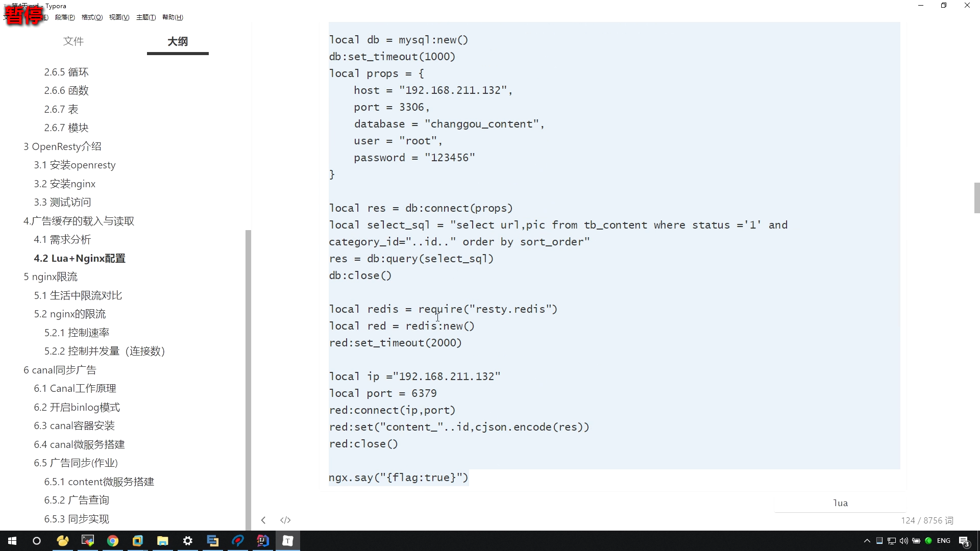Go to heading 3.2 安装nginx
The height and width of the screenshot is (551, 980).
tap(65, 184)
